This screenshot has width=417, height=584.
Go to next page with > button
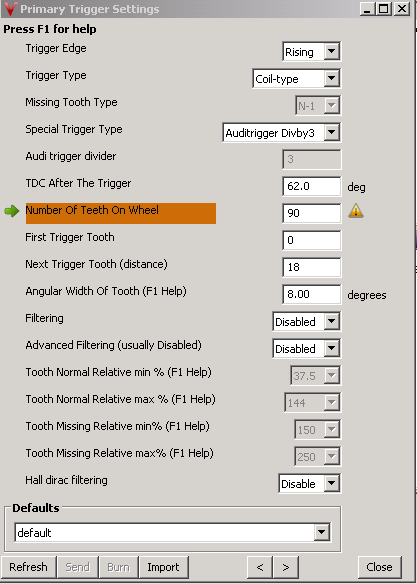coord(286,567)
